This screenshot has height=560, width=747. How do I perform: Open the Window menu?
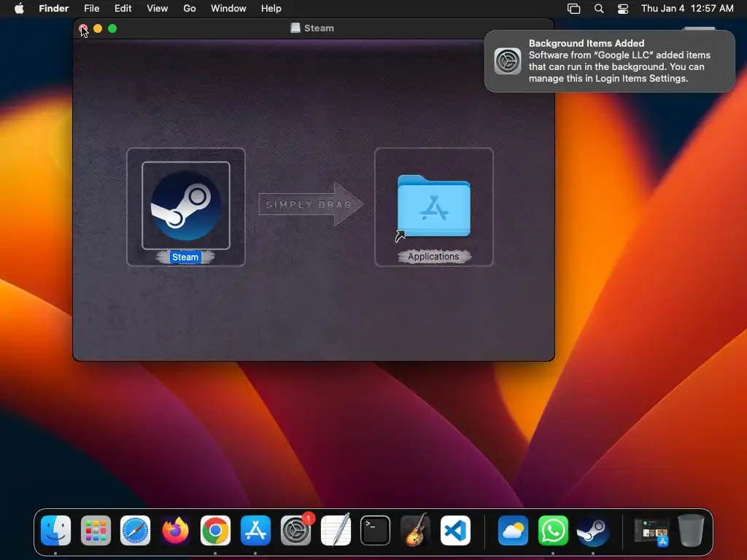(x=228, y=9)
